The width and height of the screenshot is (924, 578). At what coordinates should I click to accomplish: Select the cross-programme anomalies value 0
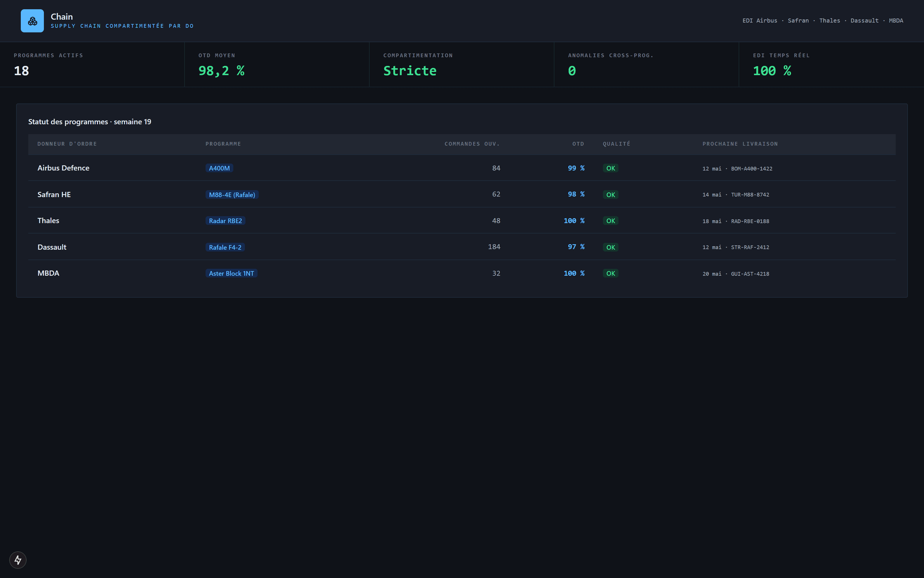(x=572, y=71)
